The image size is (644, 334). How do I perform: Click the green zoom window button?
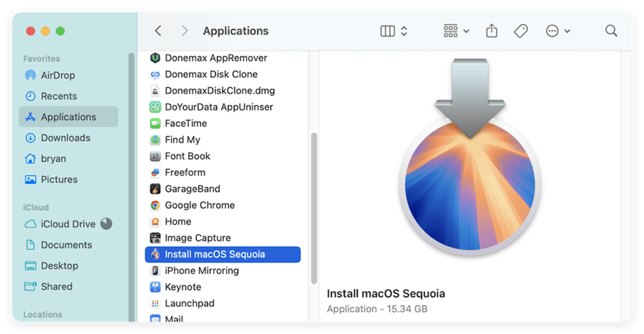point(61,31)
